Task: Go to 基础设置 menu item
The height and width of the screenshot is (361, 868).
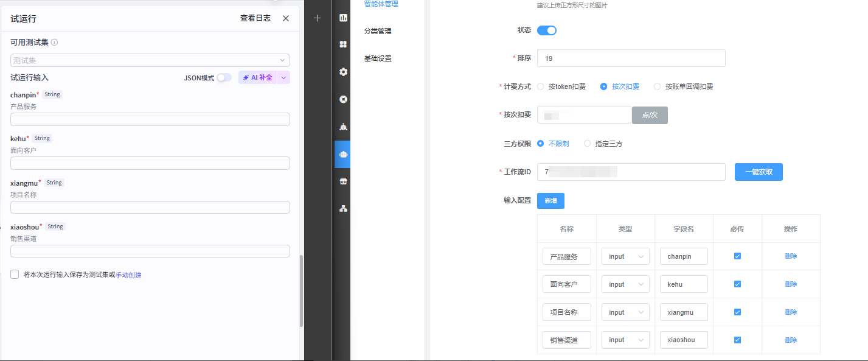Action: coord(378,58)
